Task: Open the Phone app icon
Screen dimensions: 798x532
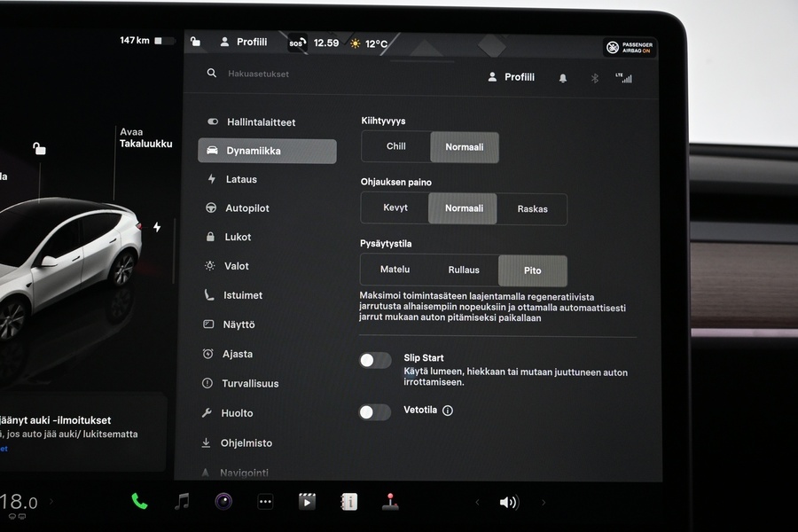Action: point(140,502)
